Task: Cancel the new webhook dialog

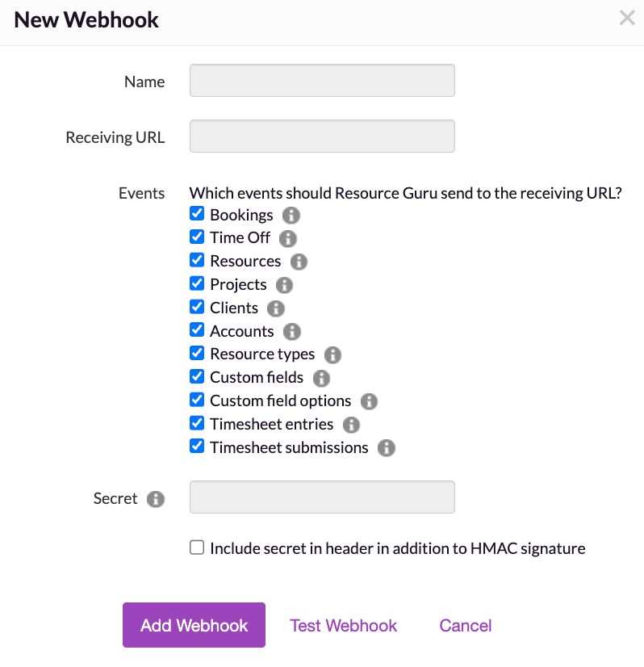Action: pyautogui.click(x=466, y=626)
